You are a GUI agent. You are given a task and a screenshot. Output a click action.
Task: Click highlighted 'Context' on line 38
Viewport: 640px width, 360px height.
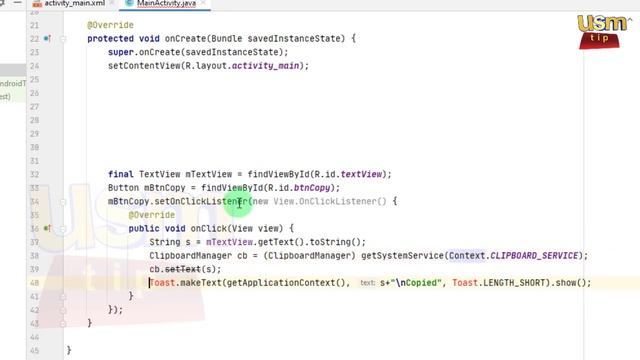click(467, 256)
